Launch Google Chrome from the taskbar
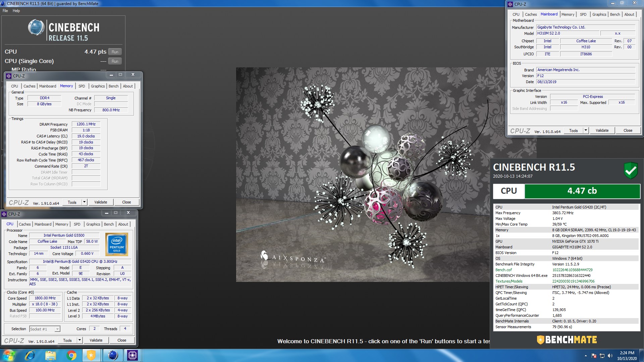644x362 pixels. pos(71,355)
